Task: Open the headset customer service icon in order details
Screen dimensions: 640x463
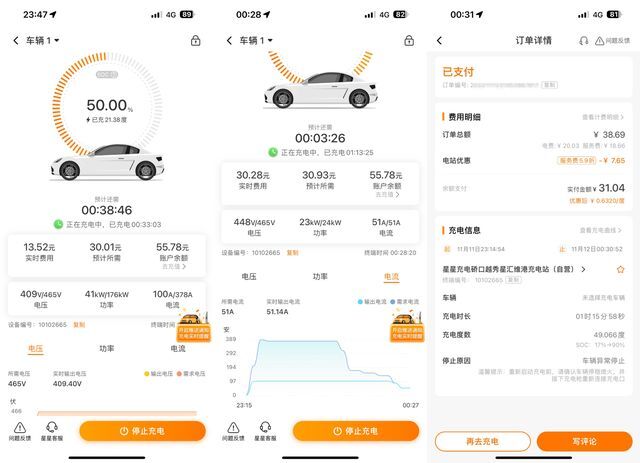Action: 584,40
